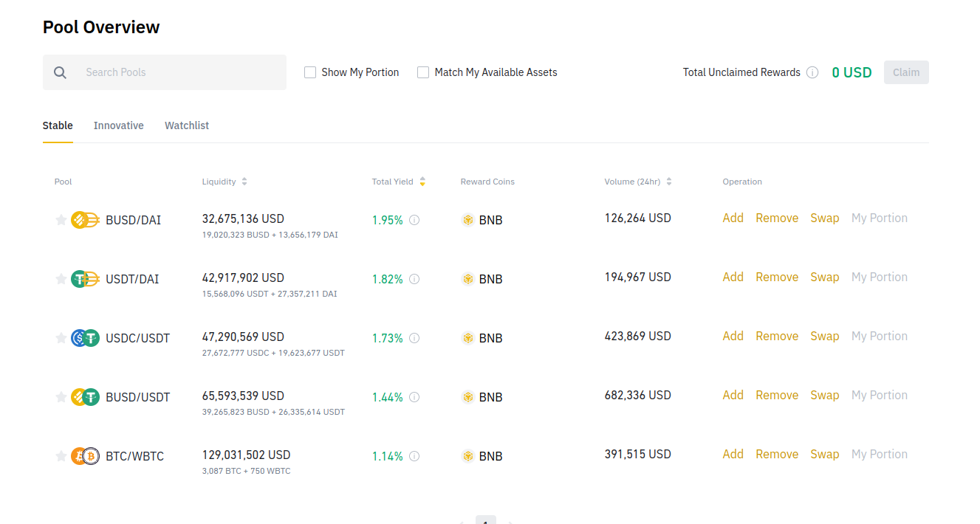Star the BUSD/USDT pool as favorite
Image resolution: width=980 pixels, height=524 pixels.
[61, 397]
